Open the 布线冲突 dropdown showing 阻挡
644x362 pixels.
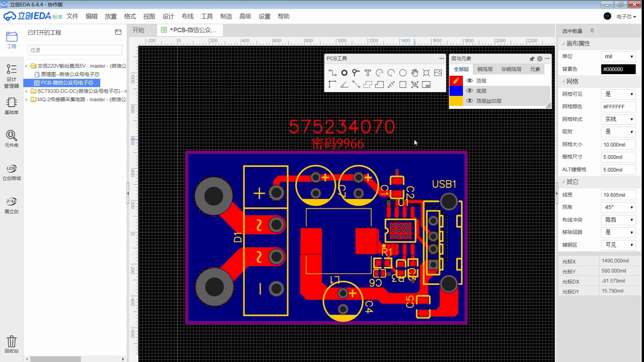click(x=618, y=220)
